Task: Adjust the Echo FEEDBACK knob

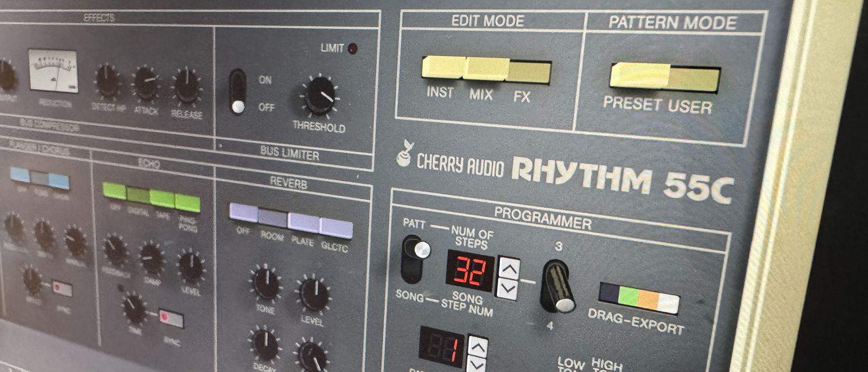Action: coord(116,251)
